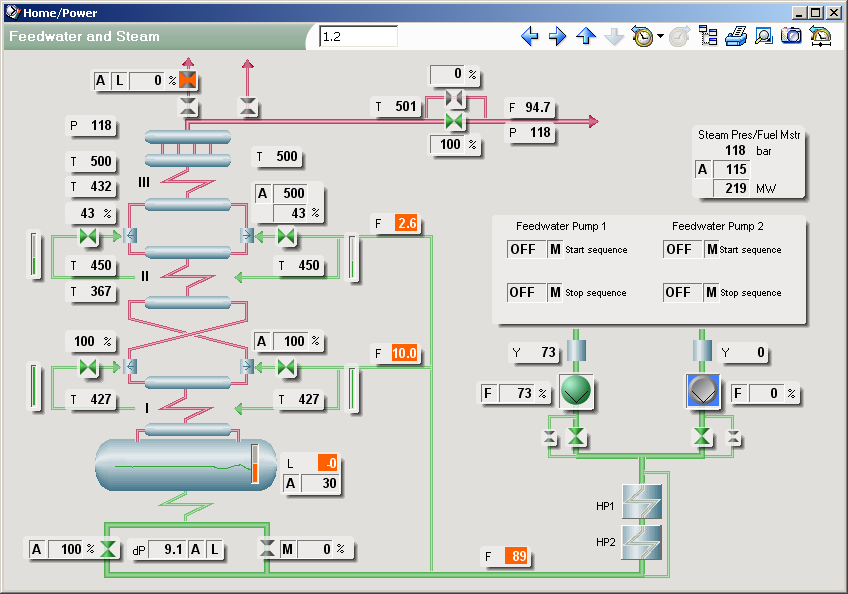This screenshot has width=848, height=594.
Task: Click the A button next to dP 9.1
Action: [196, 549]
